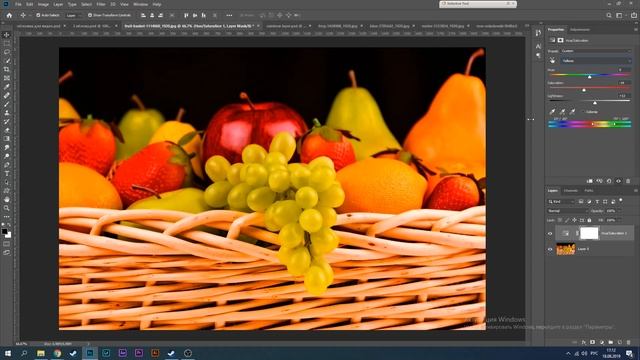The image size is (640, 360).
Task: Click the Hue value input field
Action: pos(624,70)
